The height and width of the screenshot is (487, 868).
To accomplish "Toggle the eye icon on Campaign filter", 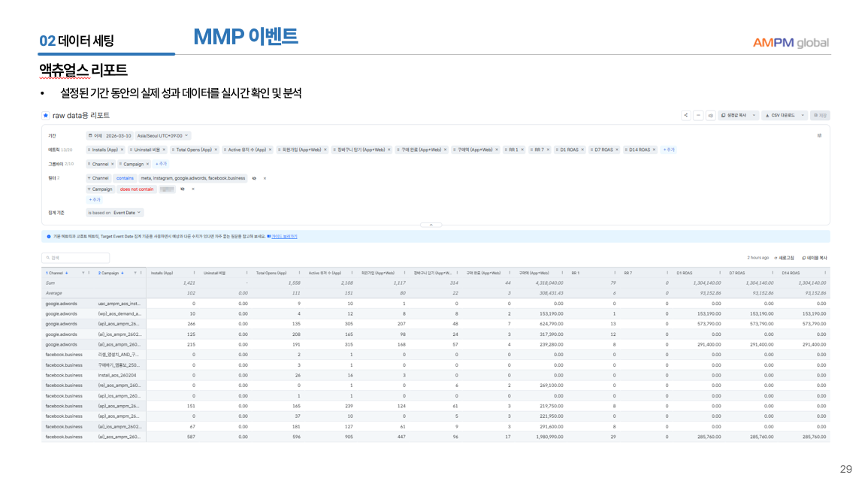I will [183, 189].
